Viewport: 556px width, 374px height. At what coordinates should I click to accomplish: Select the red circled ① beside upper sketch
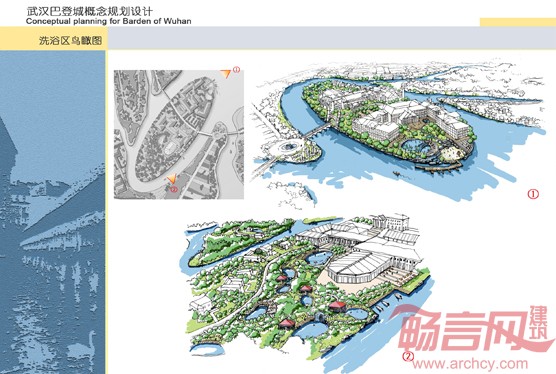pyautogui.click(x=533, y=194)
